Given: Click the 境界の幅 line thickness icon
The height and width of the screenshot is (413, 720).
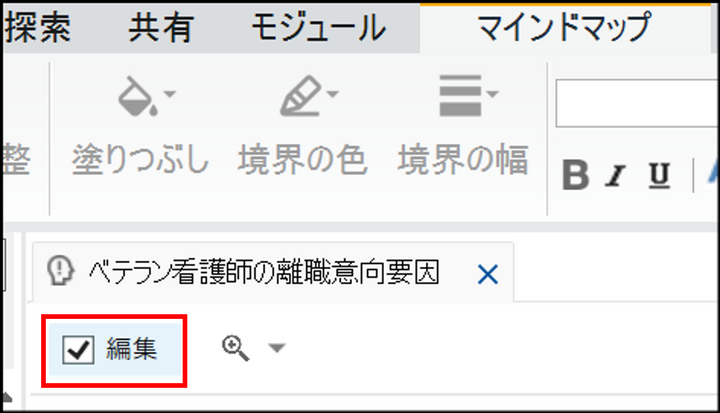Looking at the screenshot, I should (x=461, y=96).
